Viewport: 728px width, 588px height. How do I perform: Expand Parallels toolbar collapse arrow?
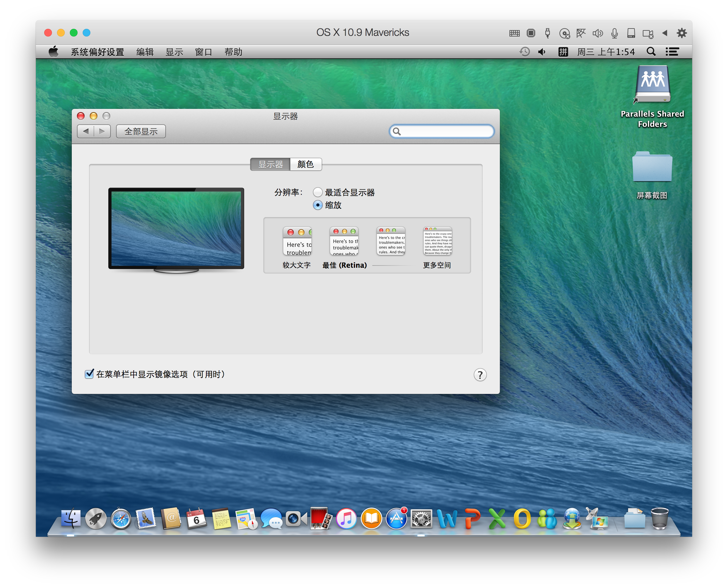click(x=664, y=33)
